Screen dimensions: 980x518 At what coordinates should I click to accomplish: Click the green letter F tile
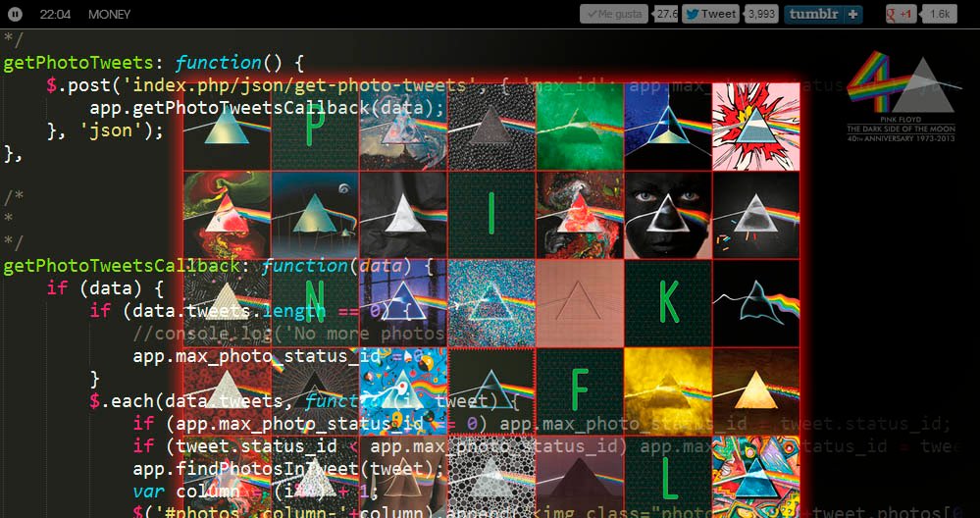(x=580, y=391)
